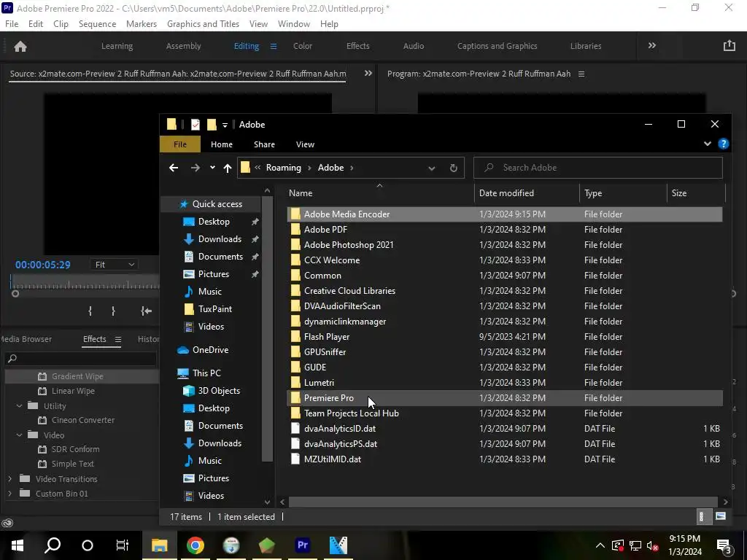Go up one folder level in Explorer
This screenshot has width=747, height=560.
[x=228, y=168]
